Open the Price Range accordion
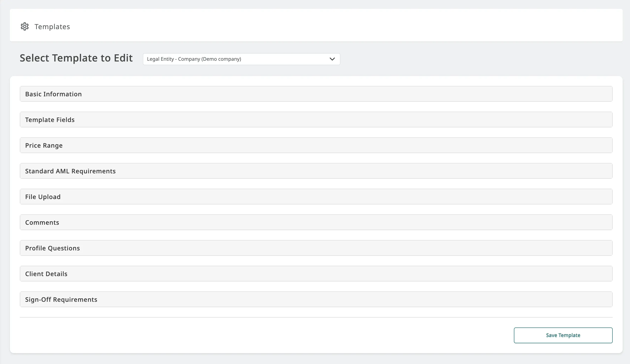The image size is (630, 364). pos(316,145)
